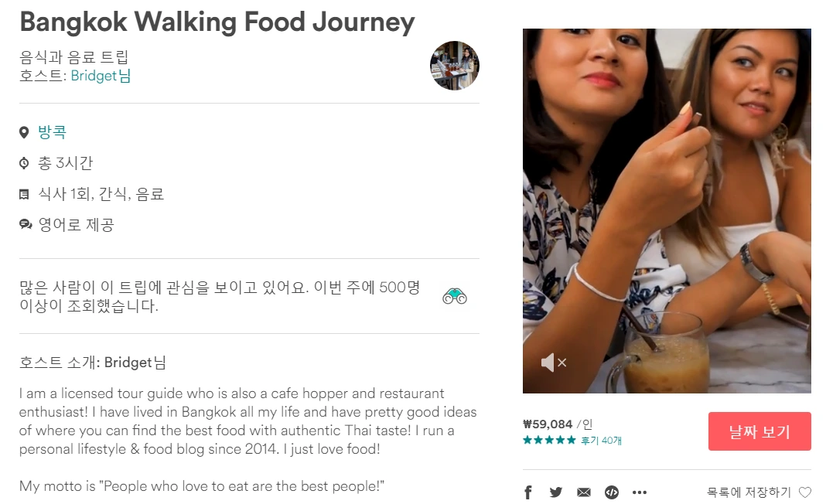
Task: Click the language speech bubble icon
Action: (x=25, y=225)
